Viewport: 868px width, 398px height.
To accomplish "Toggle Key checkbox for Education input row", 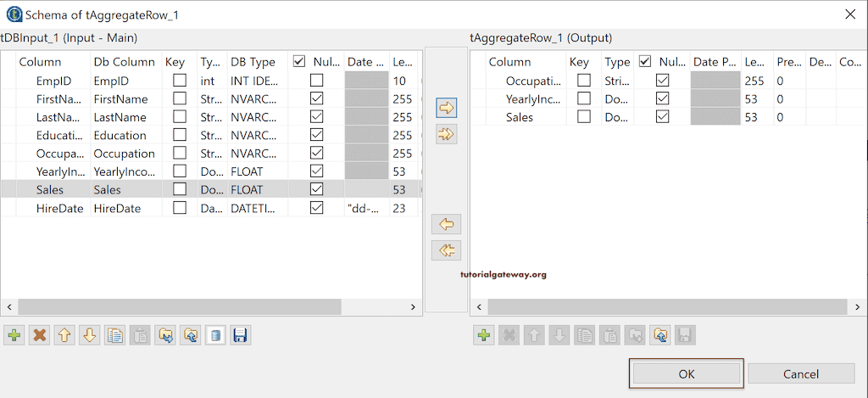I will pos(180,135).
